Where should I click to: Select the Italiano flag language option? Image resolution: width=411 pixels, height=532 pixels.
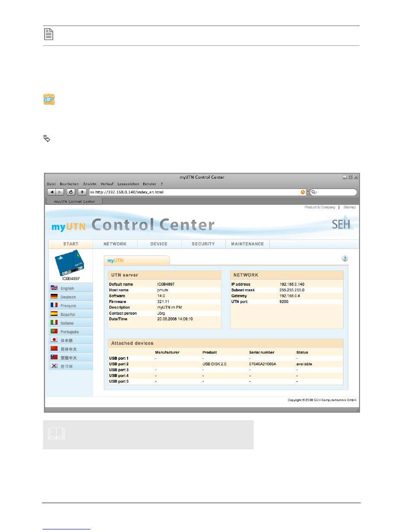[54, 323]
